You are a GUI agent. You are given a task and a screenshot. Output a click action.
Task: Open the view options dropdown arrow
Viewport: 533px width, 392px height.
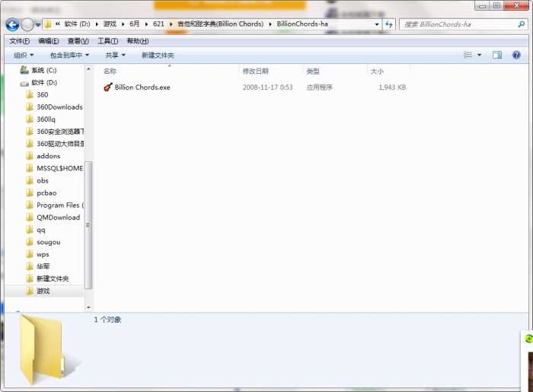tap(479, 55)
